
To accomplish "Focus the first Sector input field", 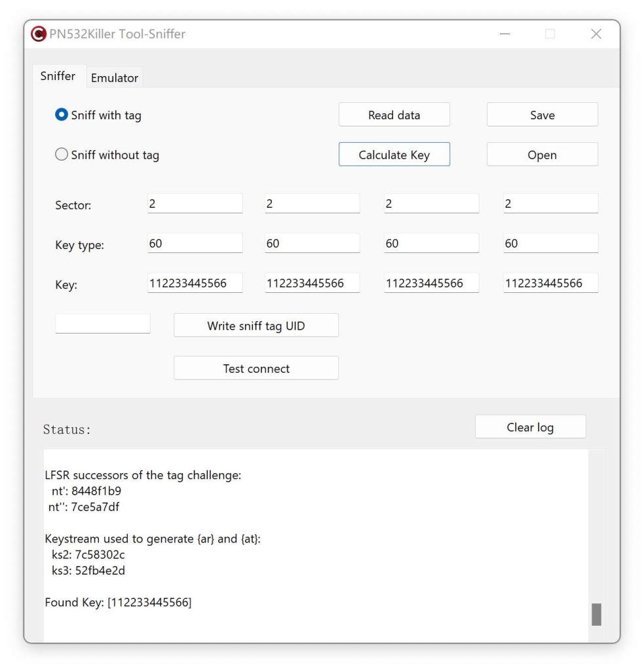I will click(x=195, y=203).
